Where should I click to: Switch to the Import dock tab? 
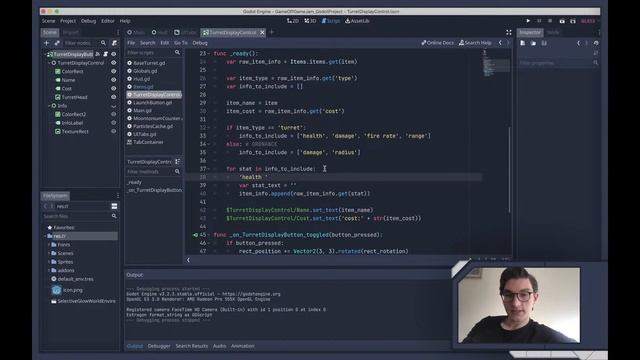coord(71,32)
